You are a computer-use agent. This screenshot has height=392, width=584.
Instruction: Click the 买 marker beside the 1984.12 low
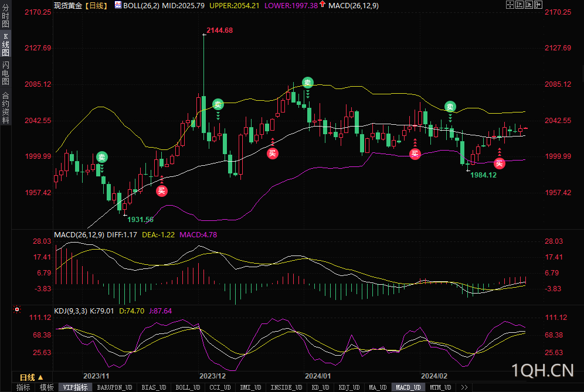[x=500, y=163]
